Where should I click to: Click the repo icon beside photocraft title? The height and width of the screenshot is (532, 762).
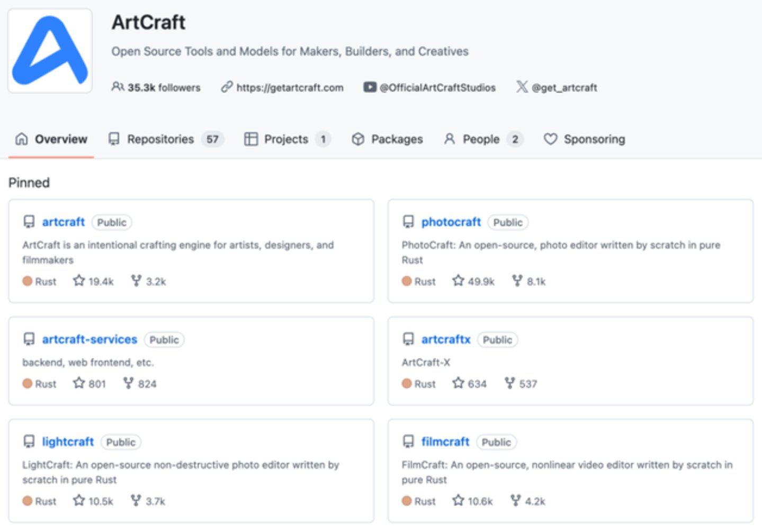[408, 222]
